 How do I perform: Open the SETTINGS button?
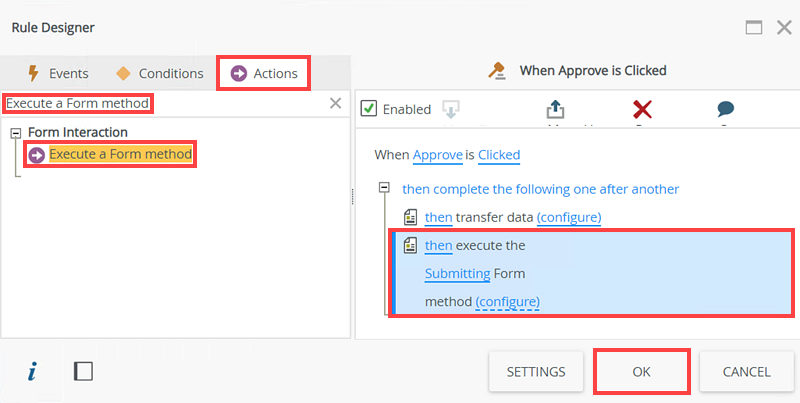pos(536,371)
